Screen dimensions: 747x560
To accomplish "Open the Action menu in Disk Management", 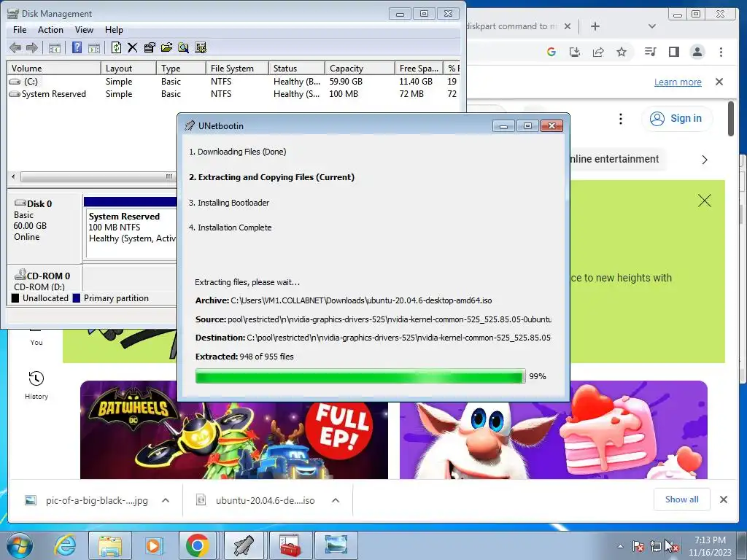I will [x=50, y=29].
